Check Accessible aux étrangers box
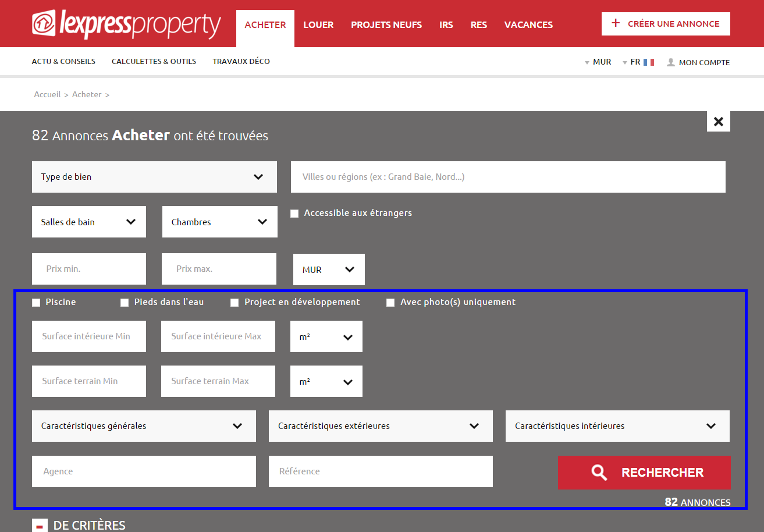 (294, 214)
